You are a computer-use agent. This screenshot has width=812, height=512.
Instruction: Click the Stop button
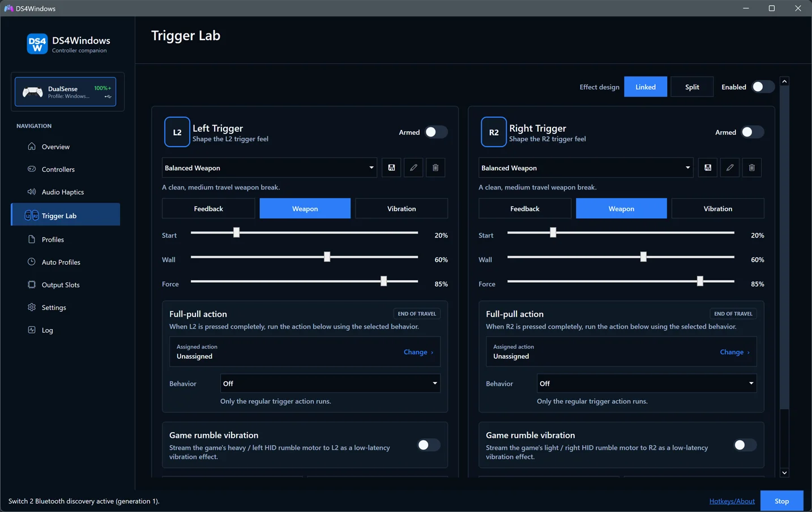click(781, 501)
